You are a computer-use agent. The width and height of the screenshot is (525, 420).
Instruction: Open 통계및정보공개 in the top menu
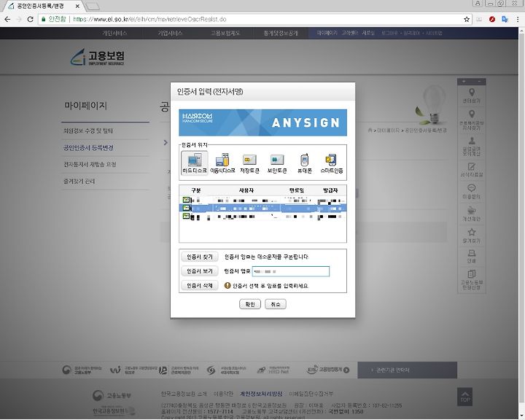281,33
